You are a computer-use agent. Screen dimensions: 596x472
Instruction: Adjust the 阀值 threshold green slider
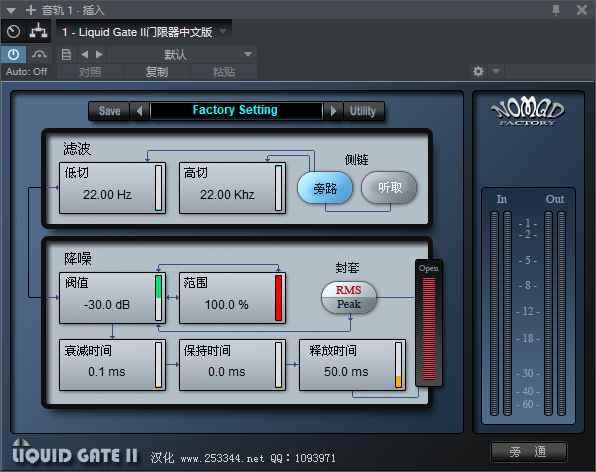click(159, 298)
